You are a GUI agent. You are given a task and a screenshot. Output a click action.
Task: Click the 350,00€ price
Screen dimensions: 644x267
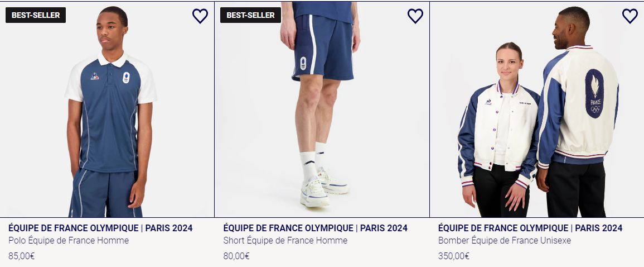click(x=453, y=256)
